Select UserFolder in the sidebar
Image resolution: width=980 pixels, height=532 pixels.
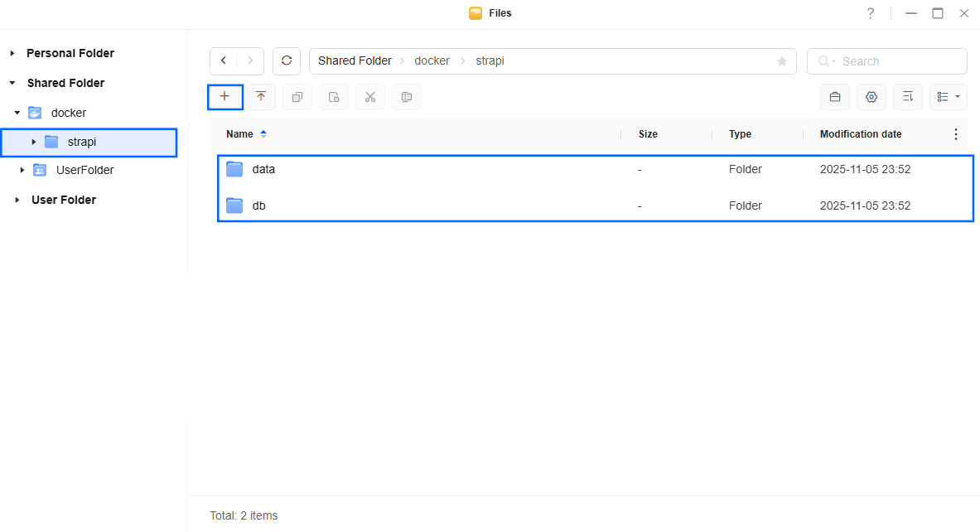[x=84, y=170]
